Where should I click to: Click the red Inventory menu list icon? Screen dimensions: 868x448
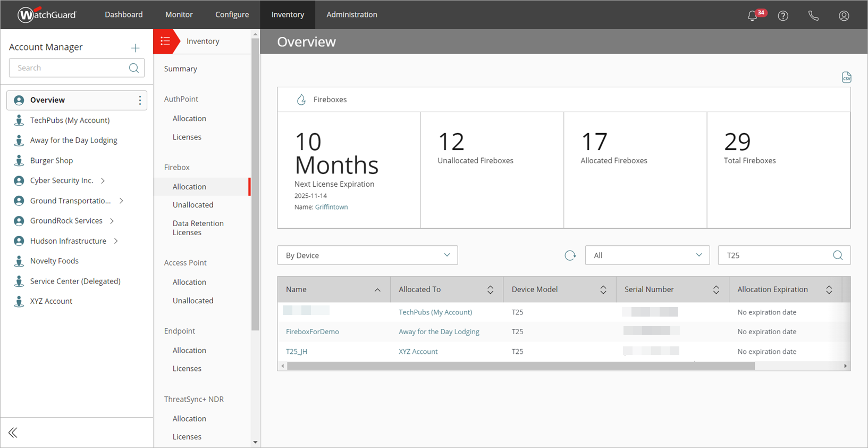[x=165, y=41]
